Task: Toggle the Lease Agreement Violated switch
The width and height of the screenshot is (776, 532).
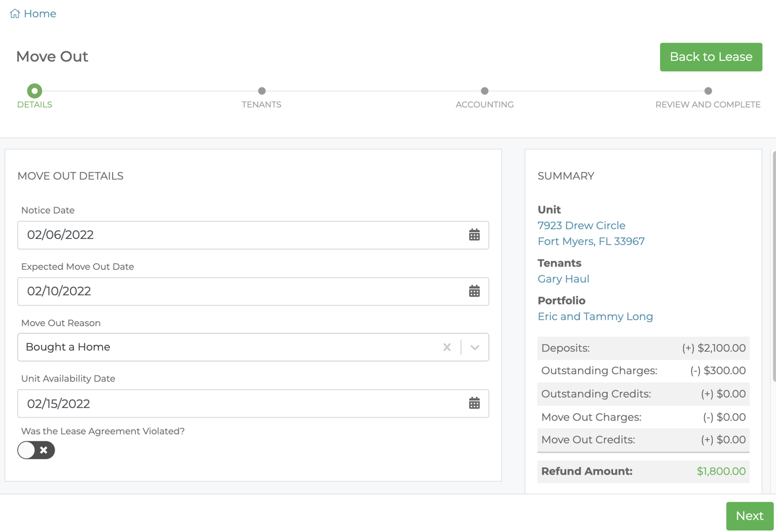Action: coord(36,450)
